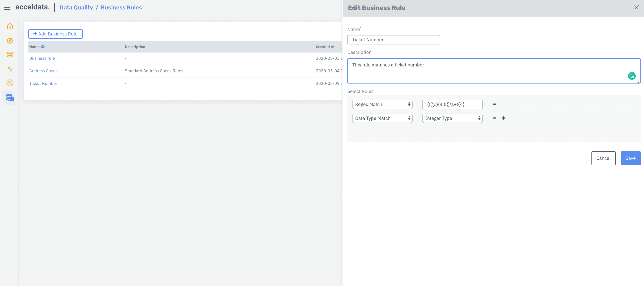Image resolution: width=644 pixels, height=286 pixels.
Task: Select the telescope sidebar icon
Action: tap(9, 83)
